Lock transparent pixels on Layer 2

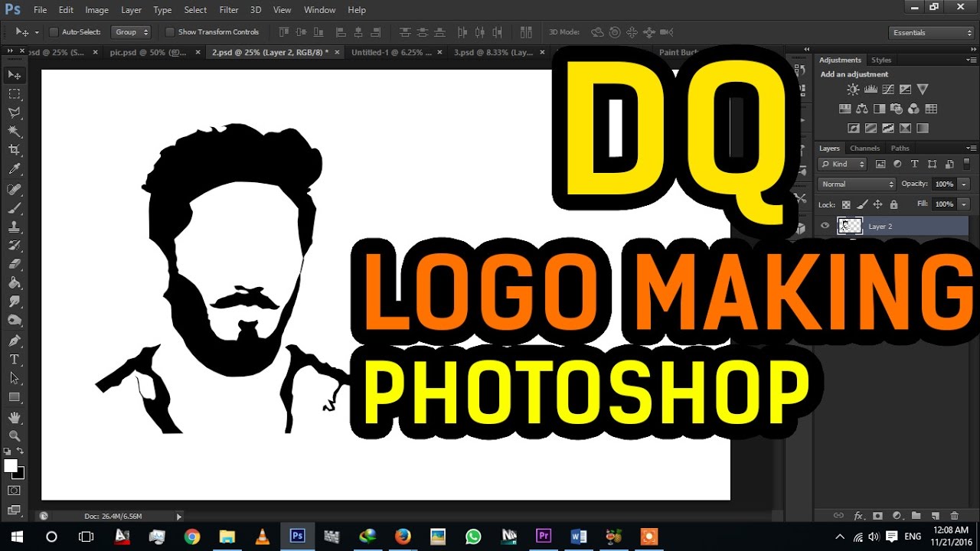[x=847, y=204]
